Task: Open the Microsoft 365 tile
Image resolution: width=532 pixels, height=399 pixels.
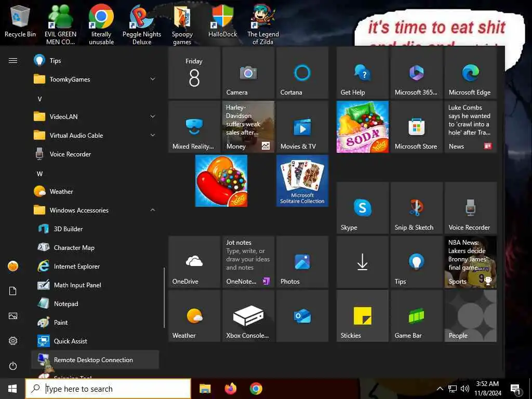Action: (x=416, y=73)
